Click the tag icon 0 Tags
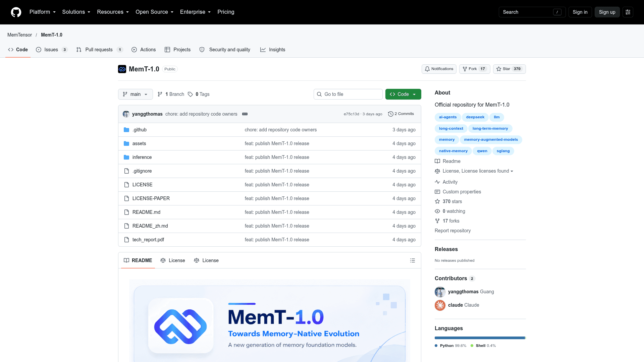 point(199,94)
